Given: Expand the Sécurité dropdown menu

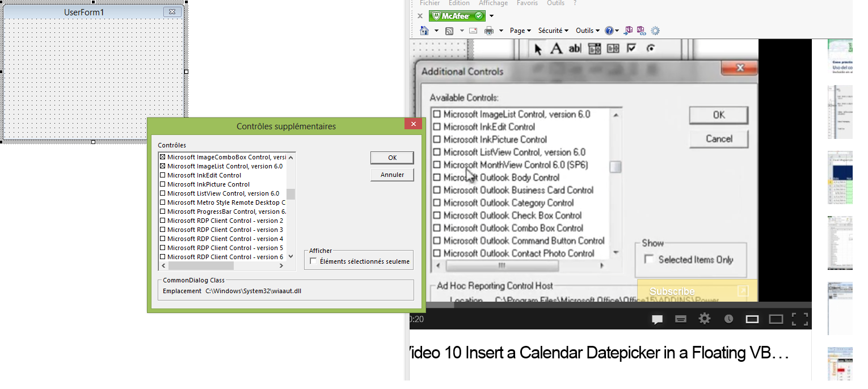Looking at the screenshot, I should coord(553,31).
